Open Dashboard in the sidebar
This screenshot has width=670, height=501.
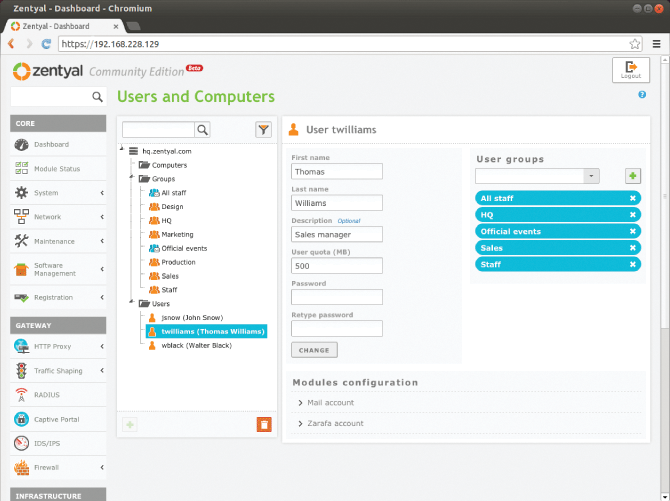[52, 145]
